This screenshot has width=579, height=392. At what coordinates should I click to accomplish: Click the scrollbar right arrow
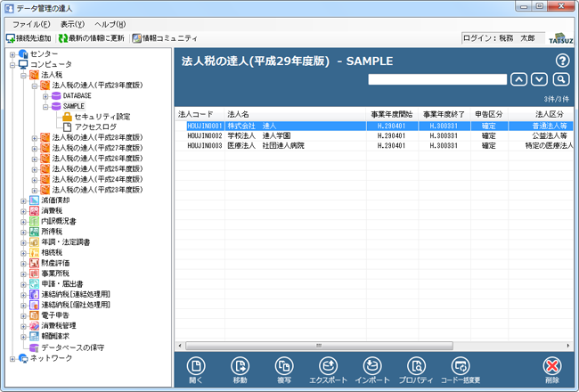pyautogui.click(x=568, y=346)
